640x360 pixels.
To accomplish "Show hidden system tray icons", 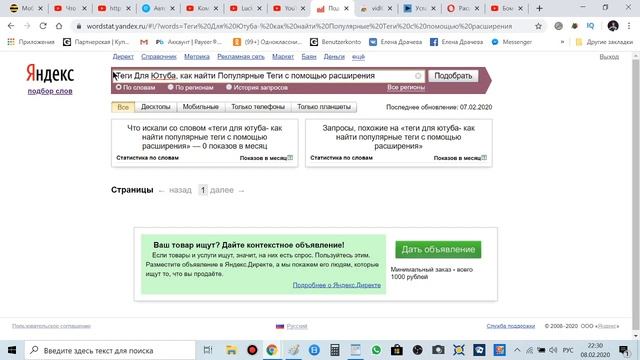I will coord(517,350).
